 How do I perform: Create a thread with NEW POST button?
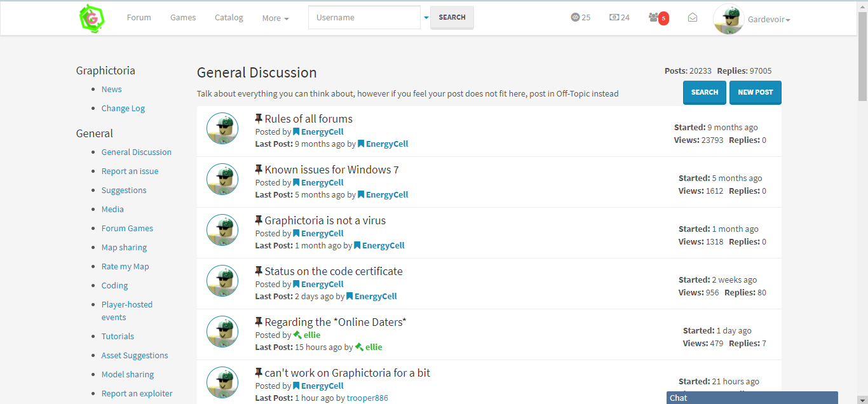coord(756,92)
